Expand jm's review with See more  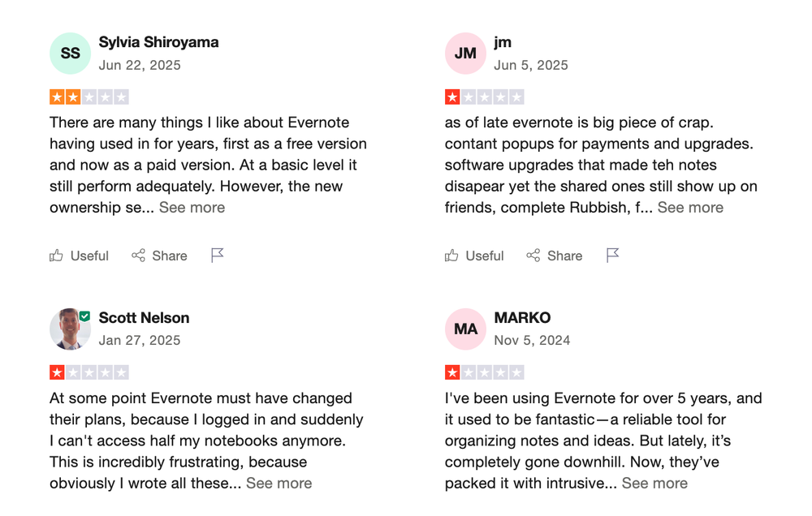click(x=690, y=207)
